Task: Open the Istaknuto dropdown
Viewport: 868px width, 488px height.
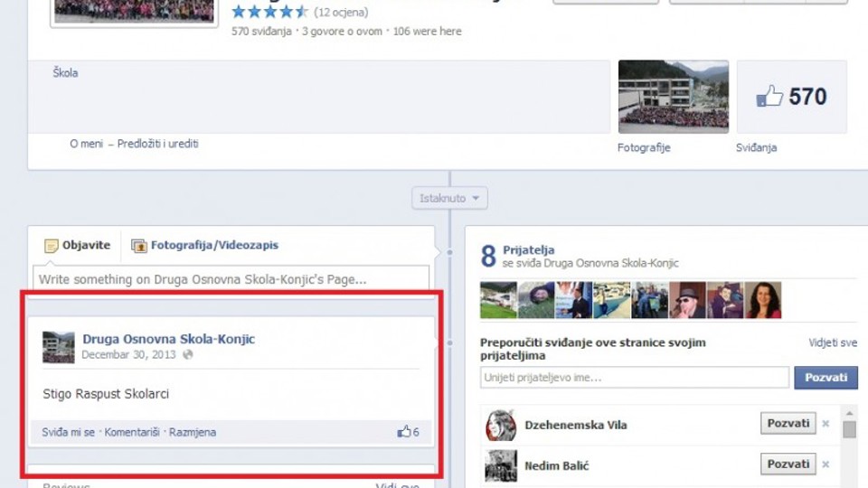Action: 449,198
